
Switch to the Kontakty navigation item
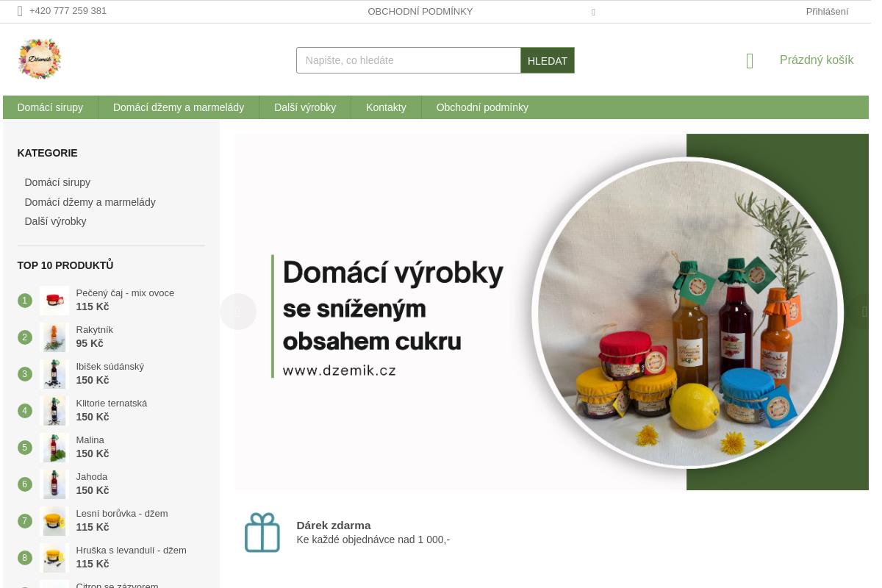coord(386,107)
